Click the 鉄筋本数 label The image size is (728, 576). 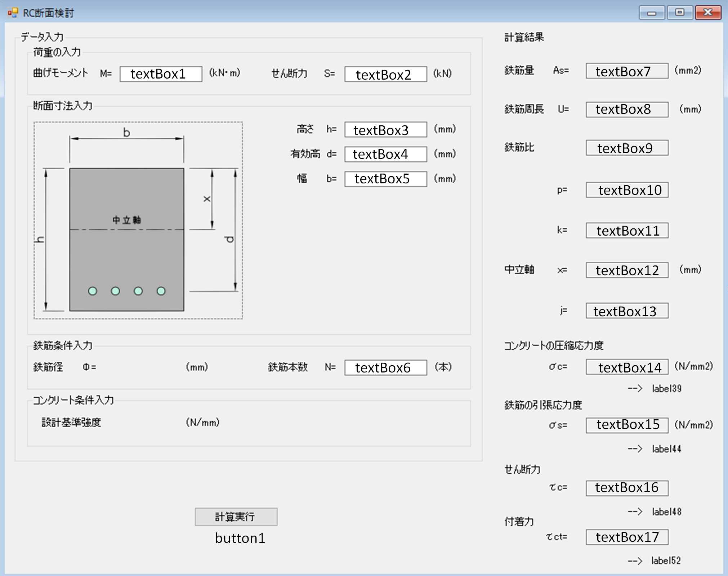tap(288, 367)
